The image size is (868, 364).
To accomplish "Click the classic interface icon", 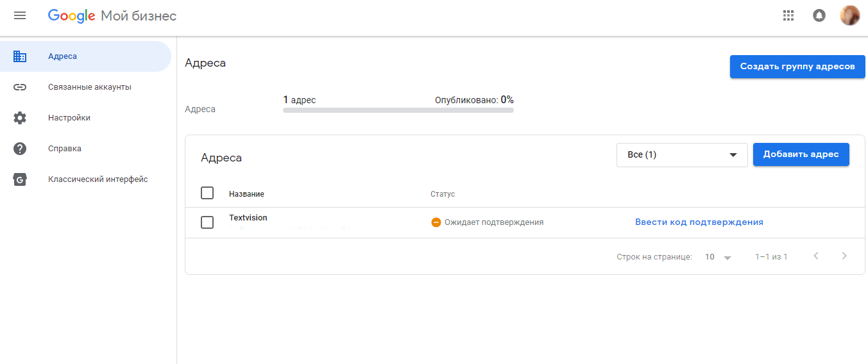I will [x=20, y=179].
